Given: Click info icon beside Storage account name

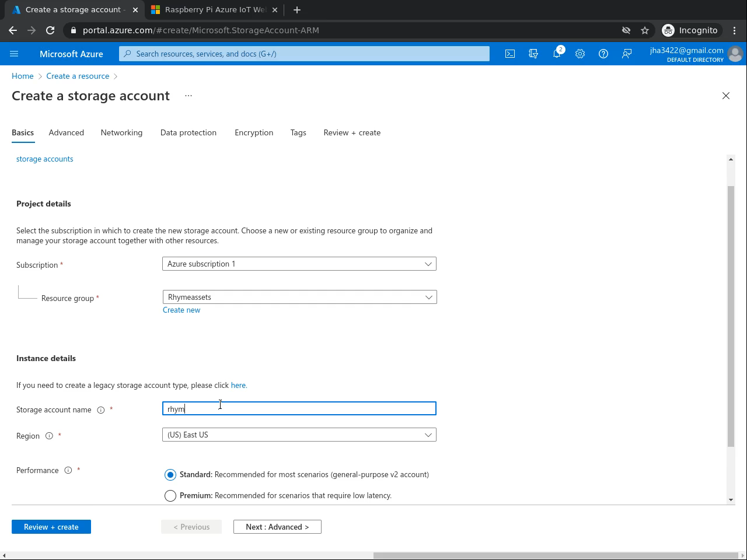Looking at the screenshot, I should tap(101, 410).
